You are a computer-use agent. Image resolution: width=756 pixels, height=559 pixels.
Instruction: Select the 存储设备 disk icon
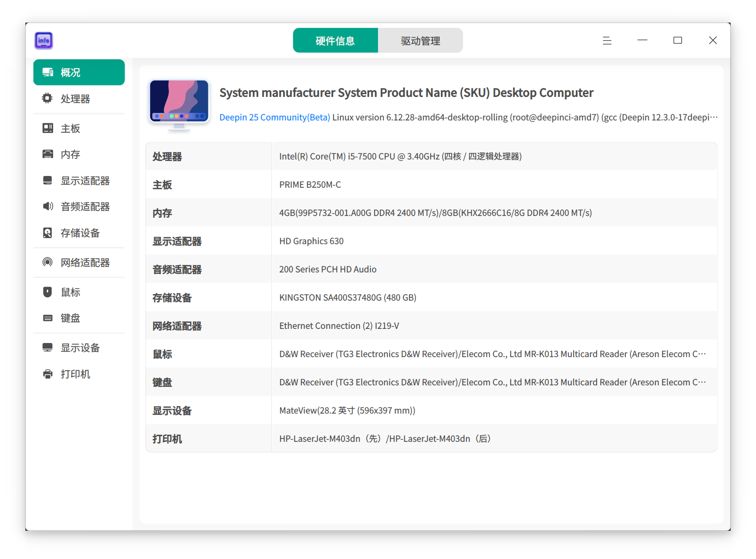pyautogui.click(x=47, y=232)
